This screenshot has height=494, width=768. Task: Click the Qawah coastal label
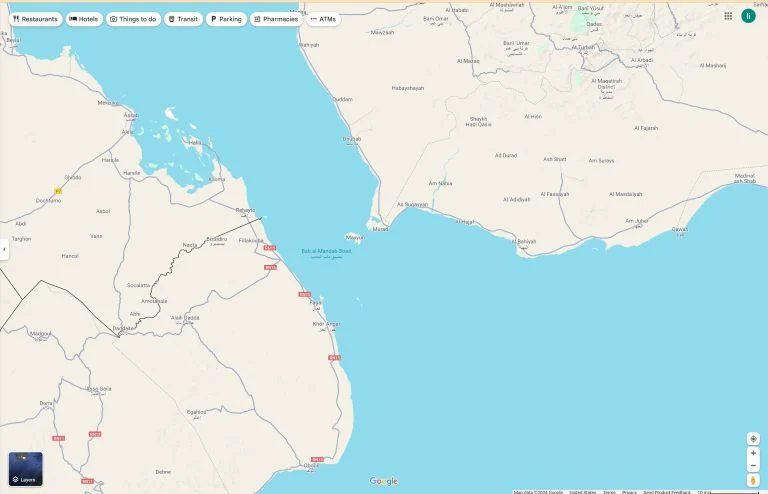pyautogui.click(x=680, y=230)
